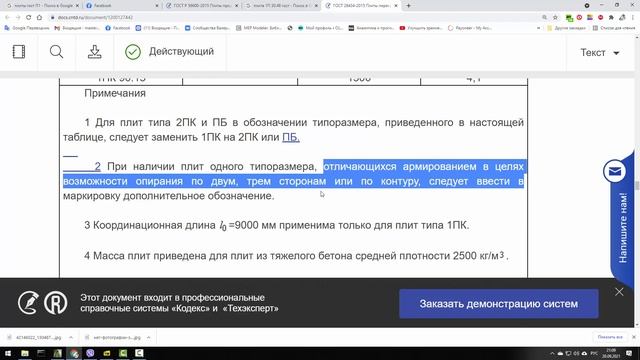Open the Текст view dropdown
This screenshot has height=360, width=640.
click(x=600, y=52)
